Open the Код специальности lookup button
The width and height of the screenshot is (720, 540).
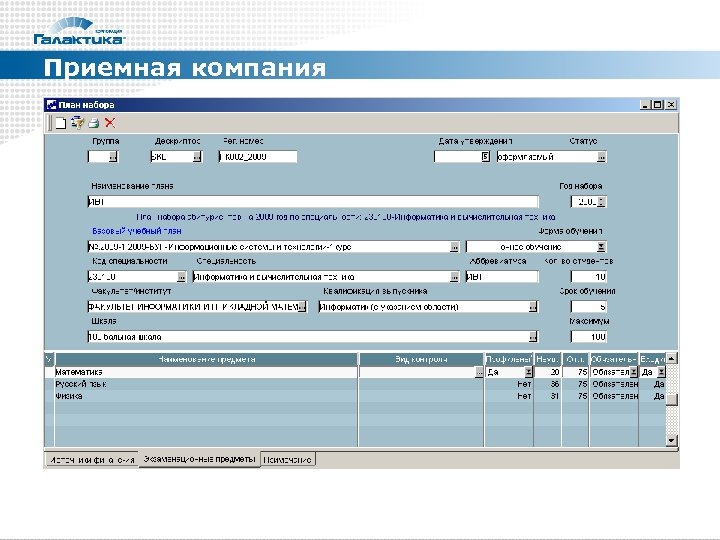(181, 277)
